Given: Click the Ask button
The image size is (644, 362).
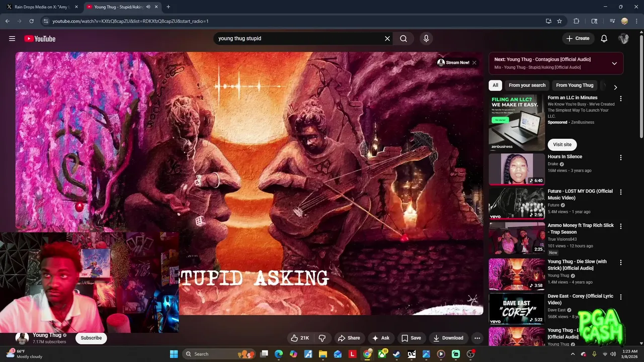Looking at the screenshot, I should tap(380, 338).
